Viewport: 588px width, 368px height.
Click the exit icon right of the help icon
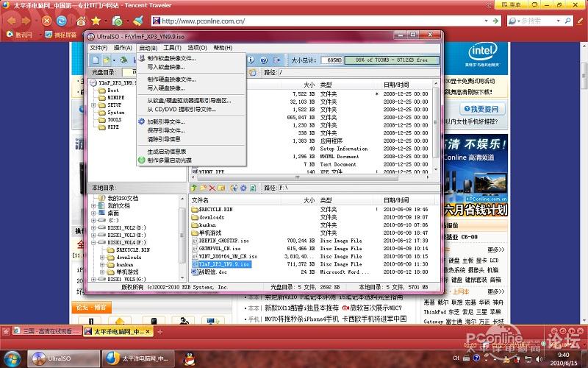tap(277, 60)
